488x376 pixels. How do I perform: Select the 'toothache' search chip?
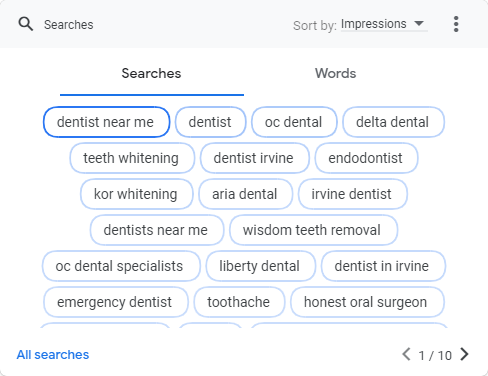pyautogui.click(x=239, y=302)
